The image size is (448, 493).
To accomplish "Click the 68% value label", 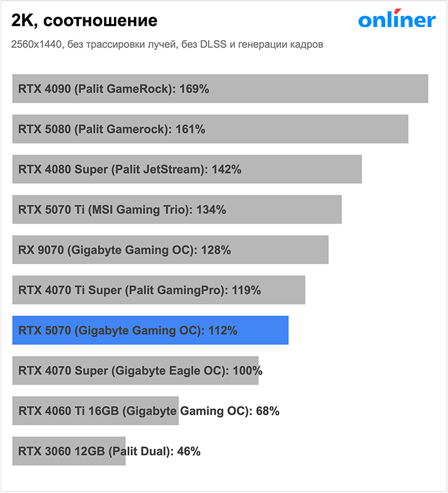I will coord(267,411).
